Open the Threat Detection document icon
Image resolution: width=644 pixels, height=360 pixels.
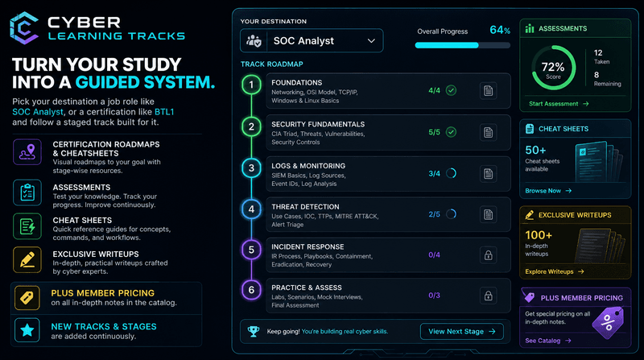489,214
